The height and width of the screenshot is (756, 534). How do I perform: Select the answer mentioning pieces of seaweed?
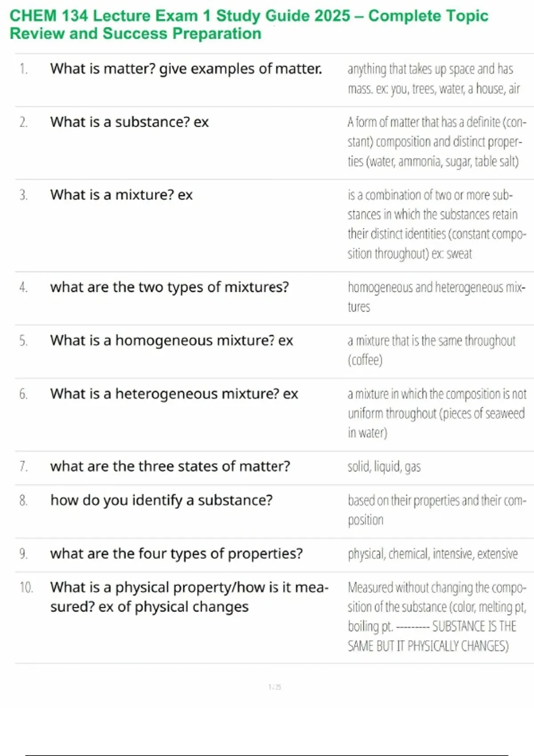pos(436,413)
